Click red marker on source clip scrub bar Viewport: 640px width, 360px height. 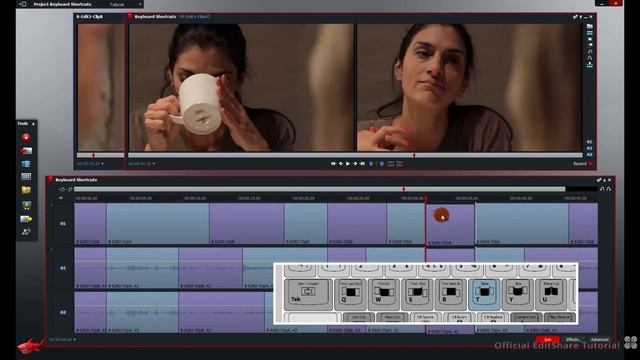pyautogui.click(x=93, y=155)
